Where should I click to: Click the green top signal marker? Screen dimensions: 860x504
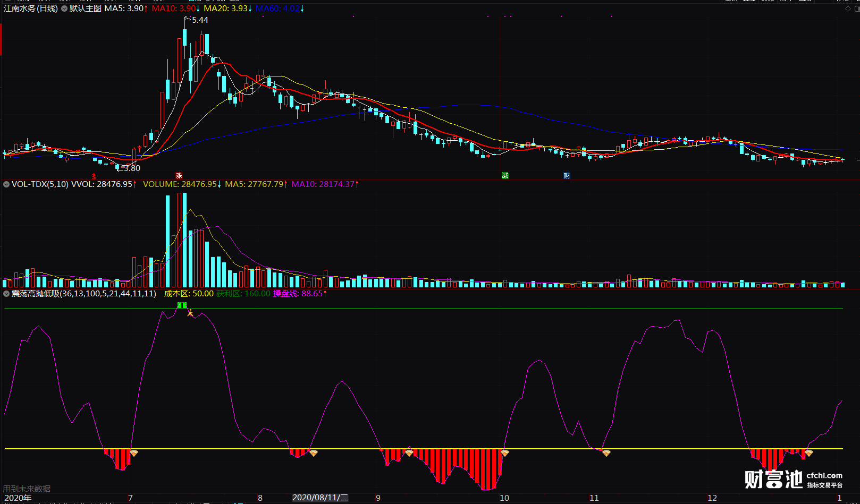point(182,305)
